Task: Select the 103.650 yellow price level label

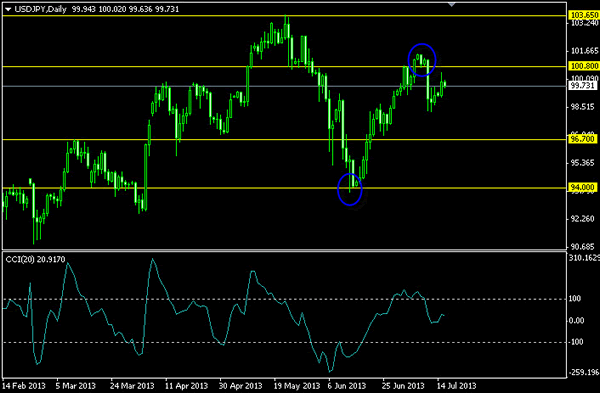Action: point(584,15)
